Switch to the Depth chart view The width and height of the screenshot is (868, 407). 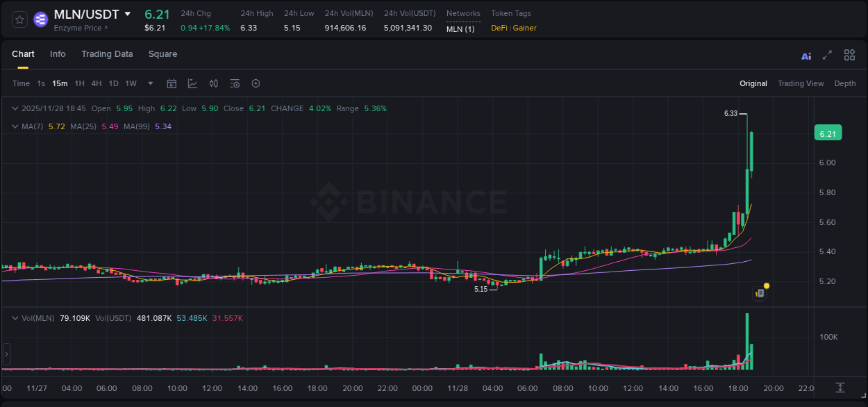(844, 83)
